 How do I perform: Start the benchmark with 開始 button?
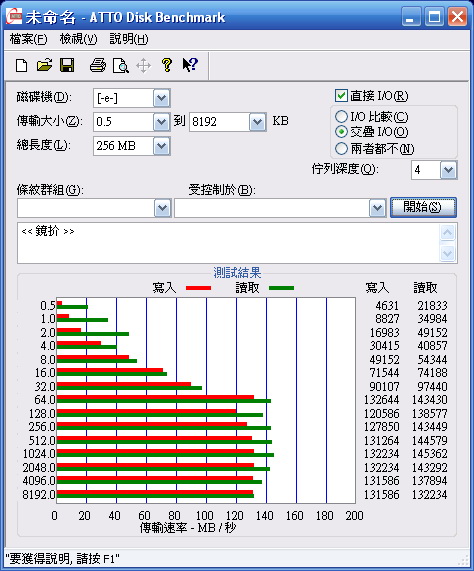pyautogui.click(x=423, y=208)
